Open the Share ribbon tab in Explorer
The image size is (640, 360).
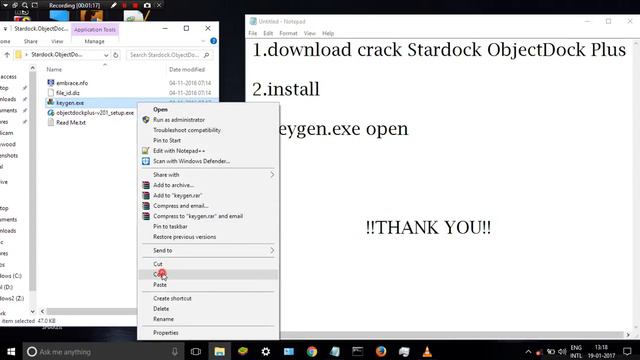point(31,41)
